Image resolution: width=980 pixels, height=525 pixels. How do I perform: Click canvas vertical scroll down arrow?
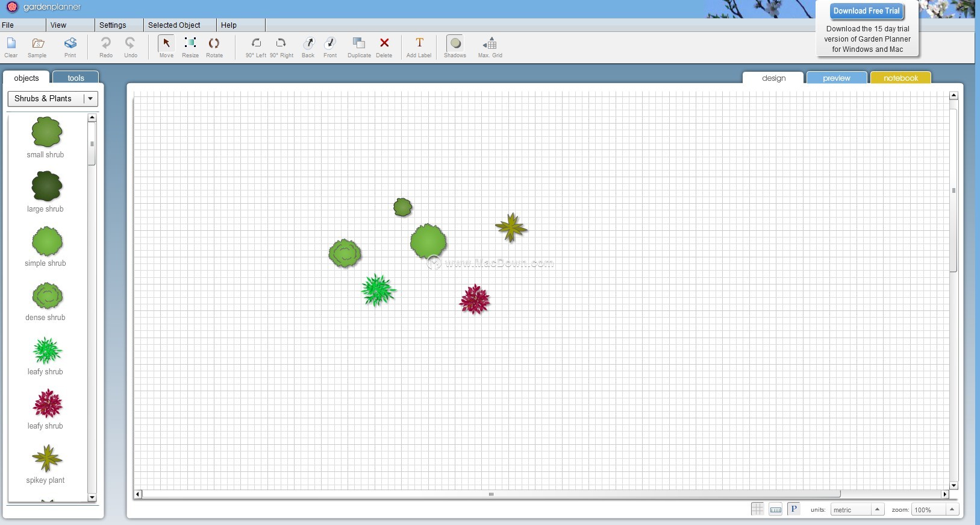click(x=953, y=485)
